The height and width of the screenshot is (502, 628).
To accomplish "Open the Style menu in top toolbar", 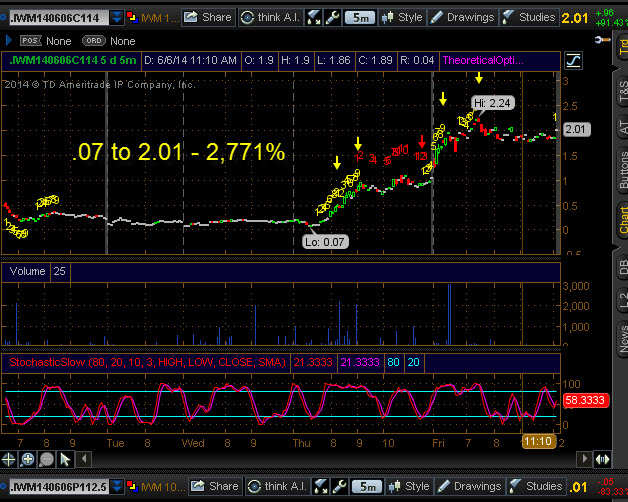I will pos(403,17).
